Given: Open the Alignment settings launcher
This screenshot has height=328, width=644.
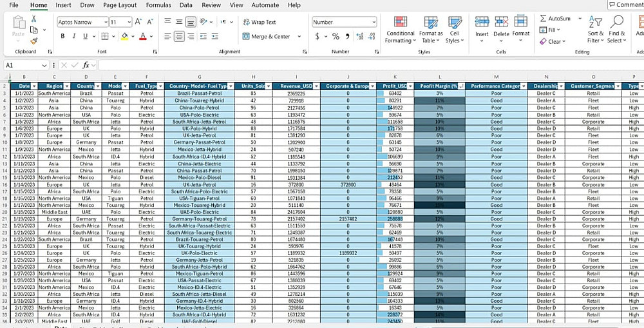Looking at the screenshot, I should click(x=305, y=52).
